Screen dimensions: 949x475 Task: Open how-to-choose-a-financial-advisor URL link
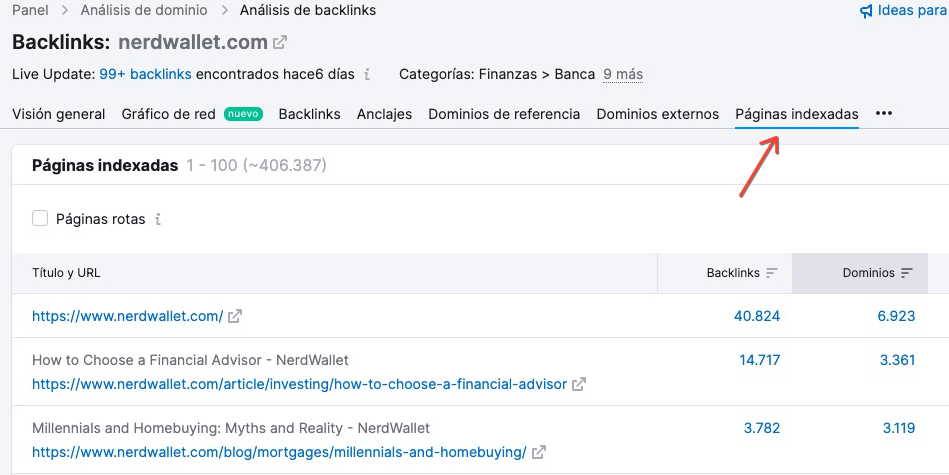click(x=300, y=384)
